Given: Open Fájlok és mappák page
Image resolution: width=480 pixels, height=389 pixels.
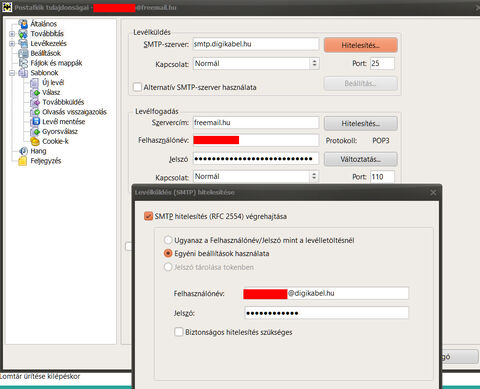Looking at the screenshot, I should [56, 63].
